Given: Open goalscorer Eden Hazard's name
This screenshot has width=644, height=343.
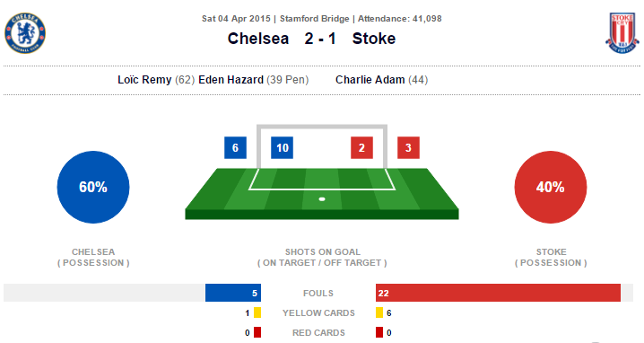Looking at the screenshot, I should click(231, 79).
